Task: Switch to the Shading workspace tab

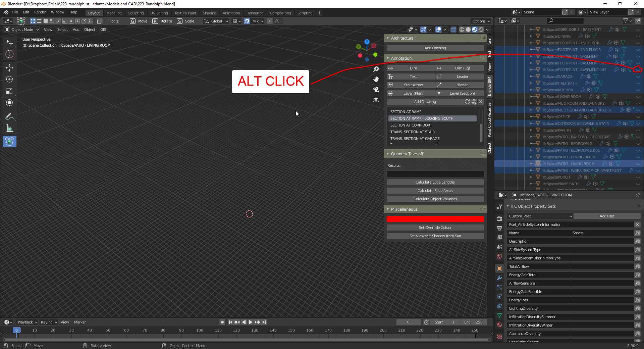Action: click(x=209, y=13)
